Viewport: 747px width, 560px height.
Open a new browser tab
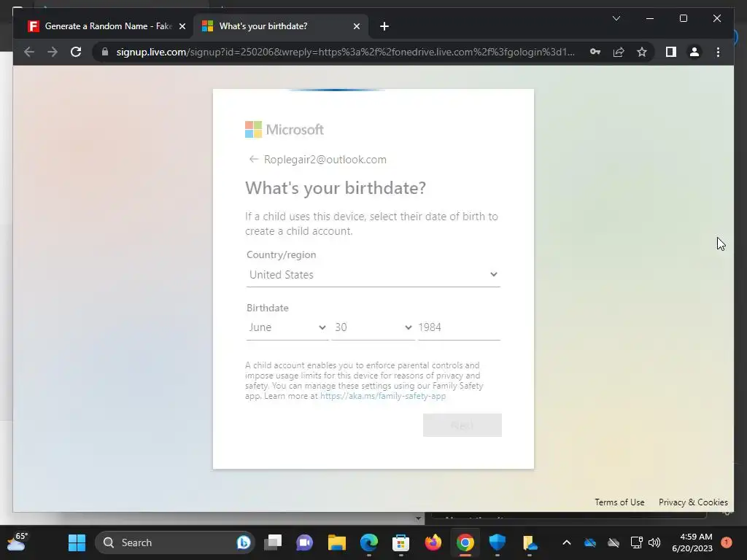[x=384, y=26]
